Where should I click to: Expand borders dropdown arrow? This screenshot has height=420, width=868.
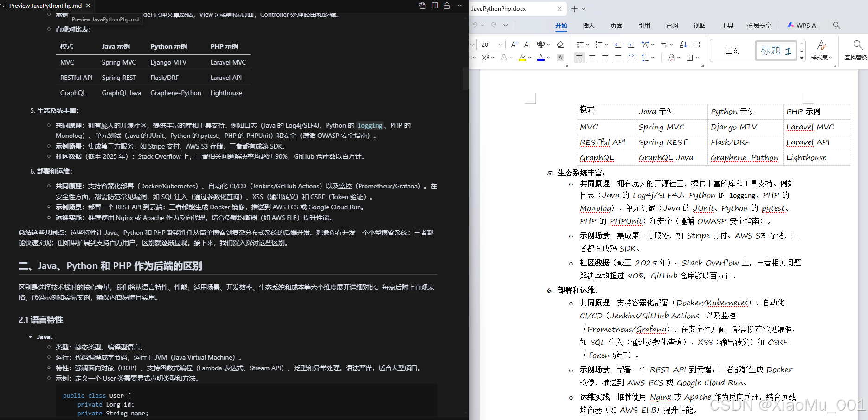point(697,58)
